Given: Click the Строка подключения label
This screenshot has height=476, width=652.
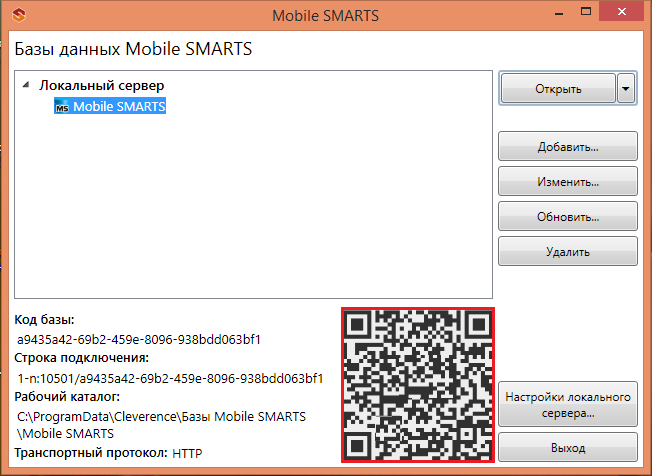Looking at the screenshot, I should (x=82, y=358).
